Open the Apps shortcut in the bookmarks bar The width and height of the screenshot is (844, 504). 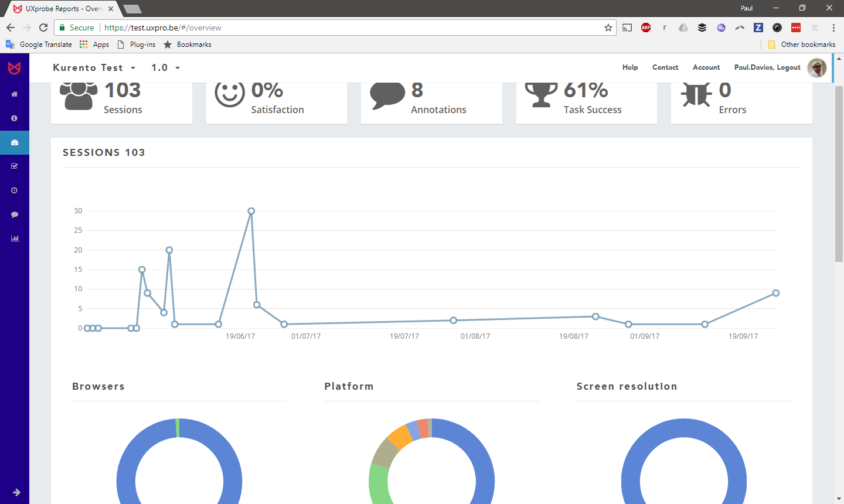(94, 45)
